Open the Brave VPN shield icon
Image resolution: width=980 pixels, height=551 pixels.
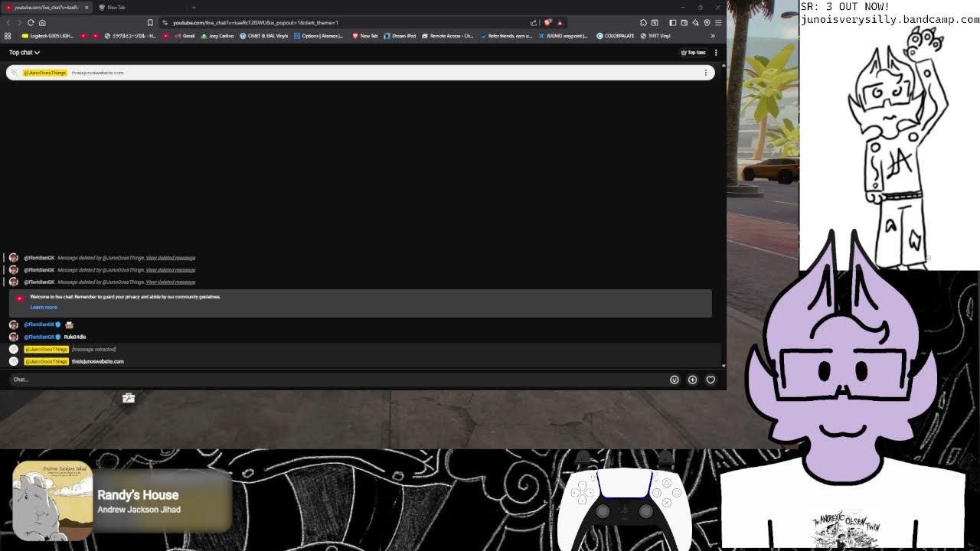707,22
